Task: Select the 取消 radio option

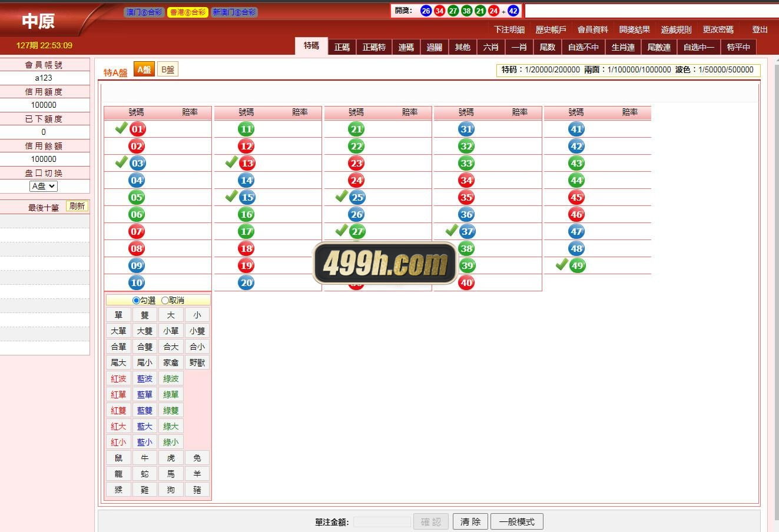Action: coord(165,300)
